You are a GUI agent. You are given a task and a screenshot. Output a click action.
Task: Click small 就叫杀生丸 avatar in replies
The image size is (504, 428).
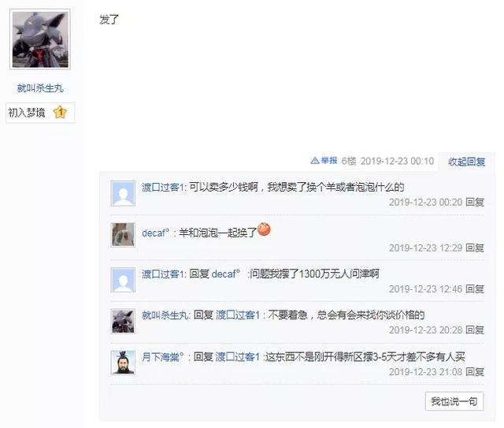(x=123, y=321)
